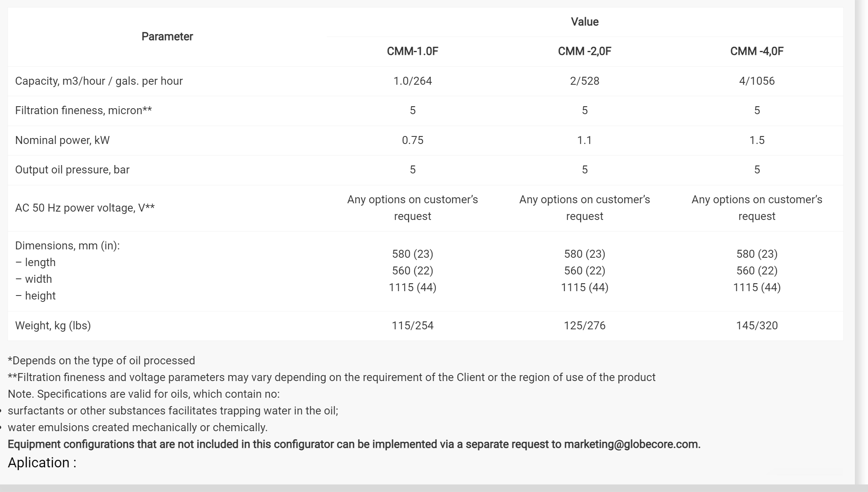Click the 145/320 weight cell

756,326
